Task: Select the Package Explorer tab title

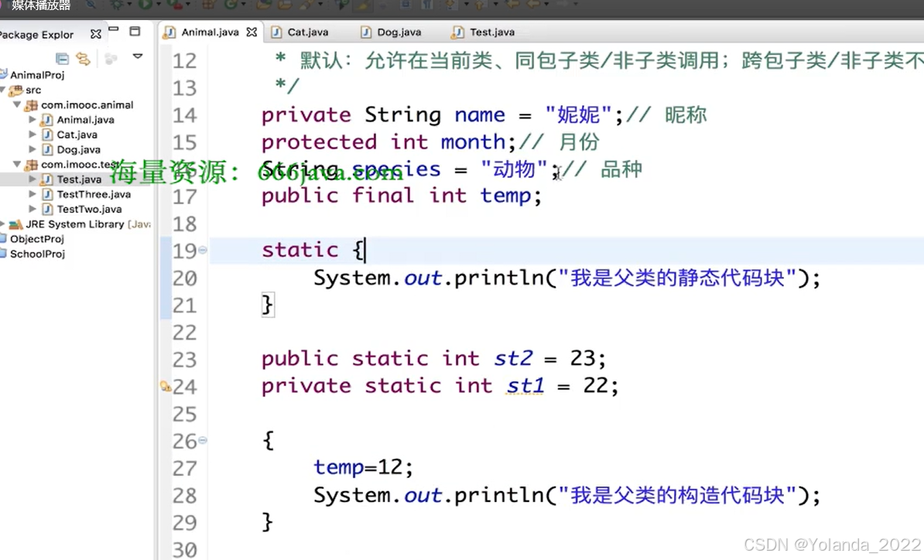Action: click(36, 35)
